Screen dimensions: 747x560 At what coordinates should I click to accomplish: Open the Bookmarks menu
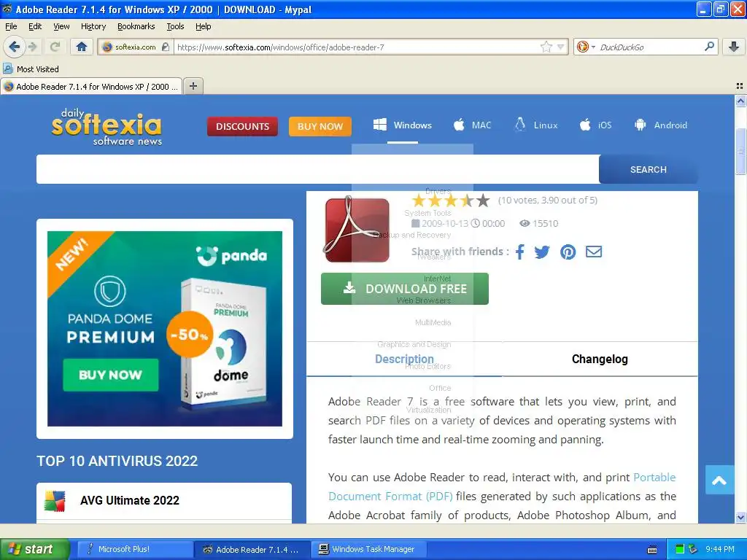[x=136, y=26]
